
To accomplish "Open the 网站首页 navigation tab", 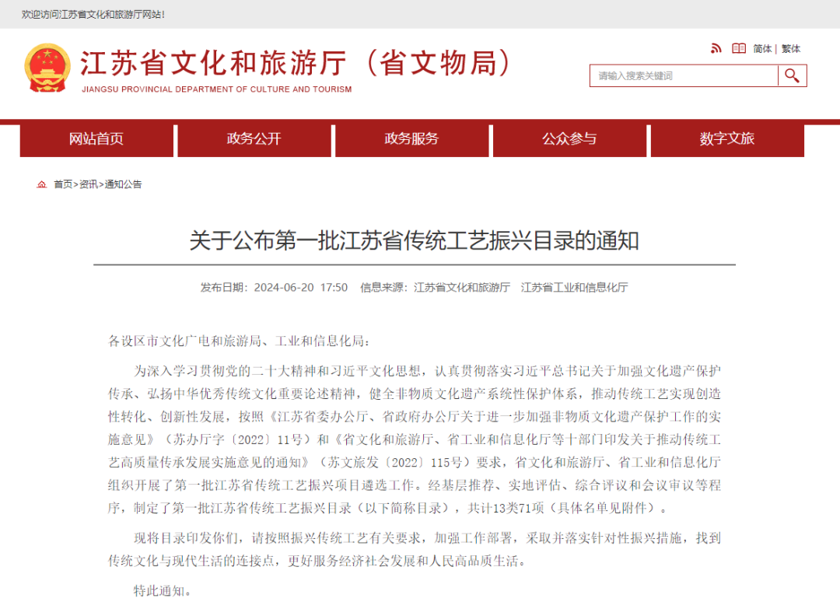I will (96, 139).
